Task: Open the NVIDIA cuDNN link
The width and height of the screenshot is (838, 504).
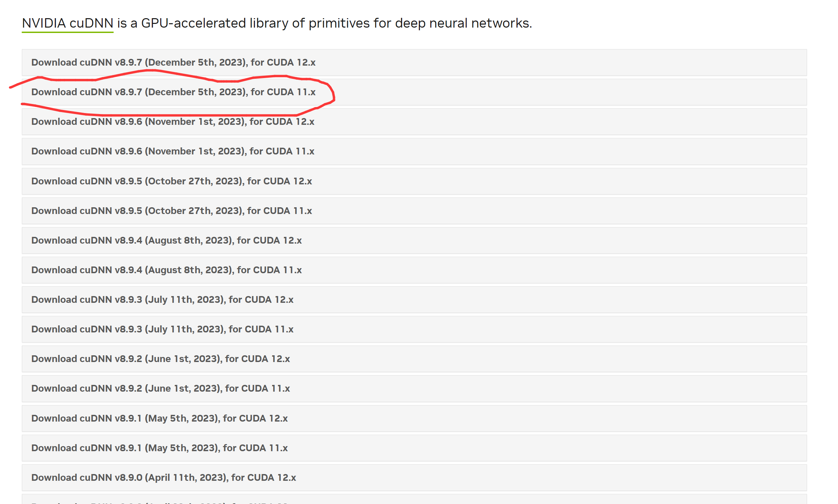Action: click(x=67, y=23)
